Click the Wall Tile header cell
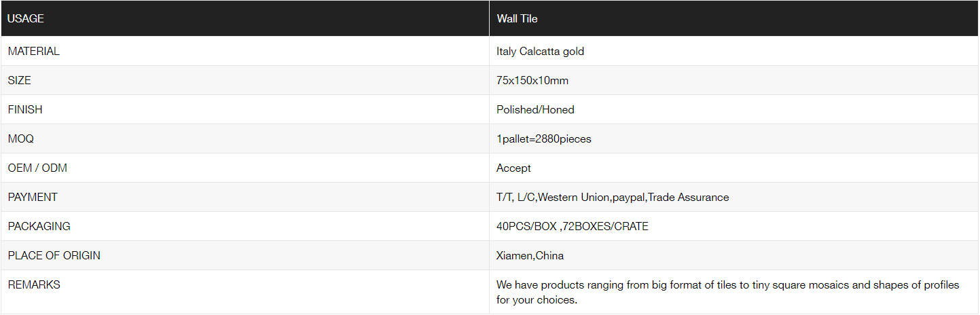 pyautogui.click(x=517, y=19)
